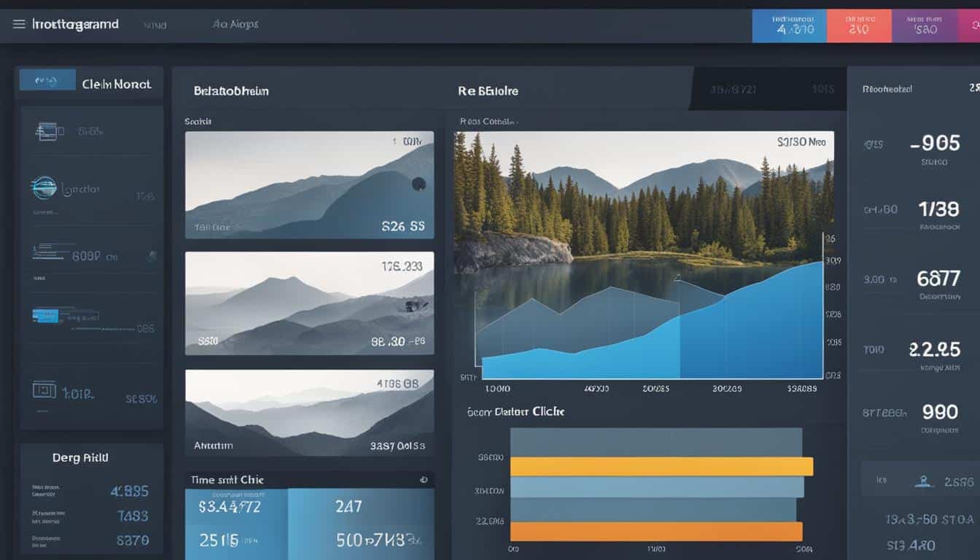Click the blue button left of 'Cleih Nonat'

[47, 80]
